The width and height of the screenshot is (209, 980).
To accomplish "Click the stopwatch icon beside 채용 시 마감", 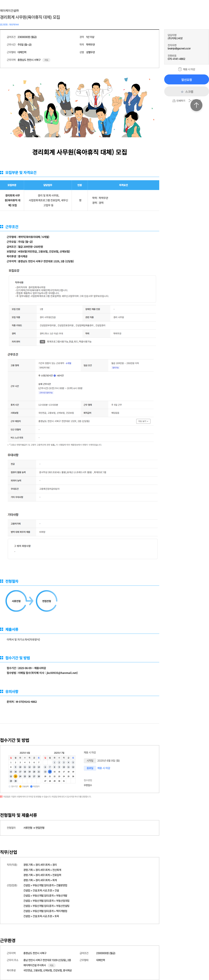I will [x=180, y=69].
